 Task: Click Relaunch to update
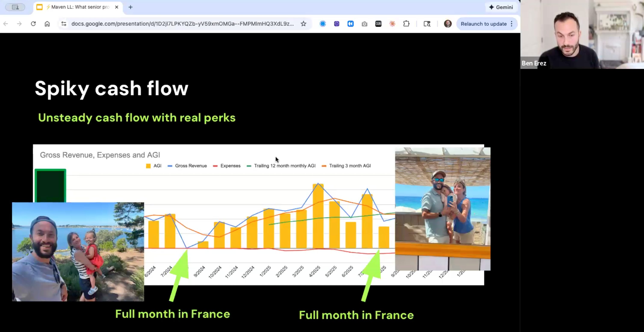tap(484, 24)
